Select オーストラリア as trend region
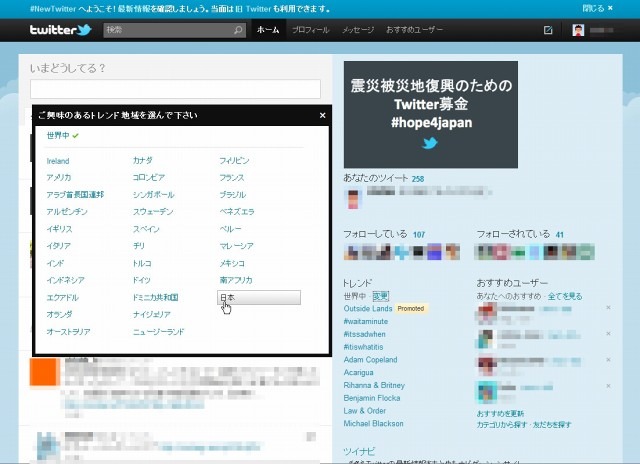The height and width of the screenshot is (464, 640). 68,332
